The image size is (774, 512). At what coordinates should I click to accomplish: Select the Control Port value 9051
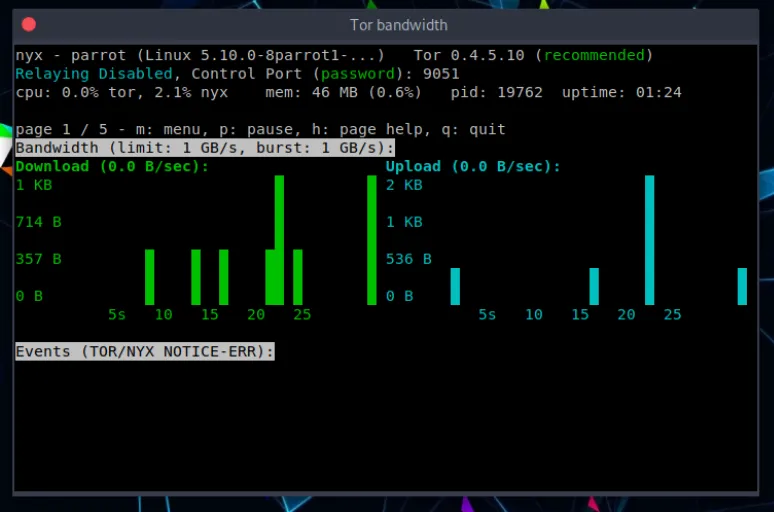click(441, 74)
